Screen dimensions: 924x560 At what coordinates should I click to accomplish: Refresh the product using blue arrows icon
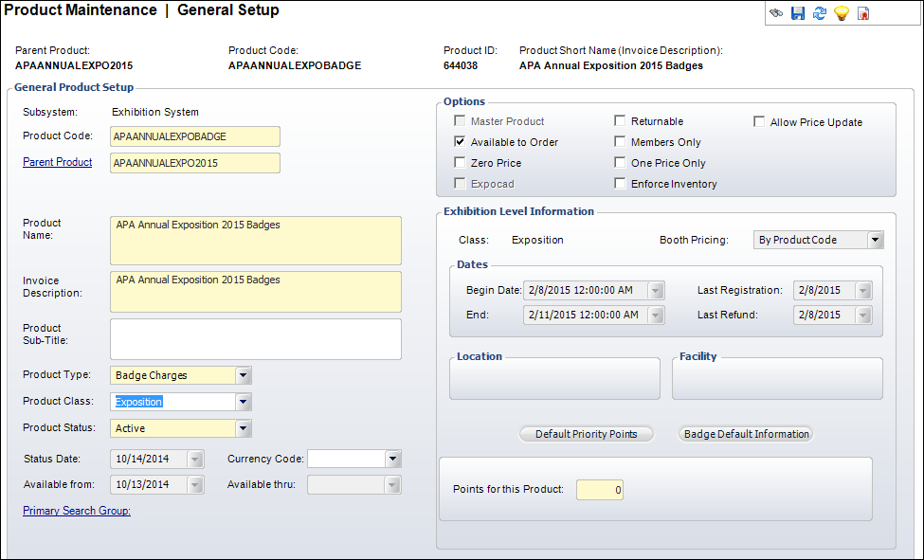[820, 13]
